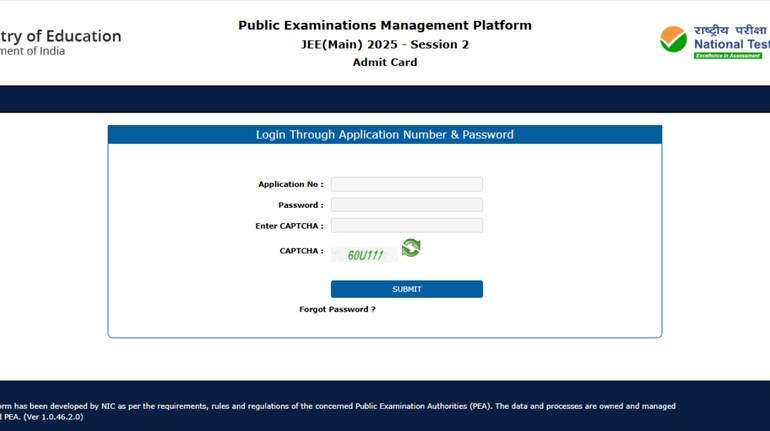Screen dimensions: 770x431
Task: Focus the Application No input field
Action: click(406, 184)
